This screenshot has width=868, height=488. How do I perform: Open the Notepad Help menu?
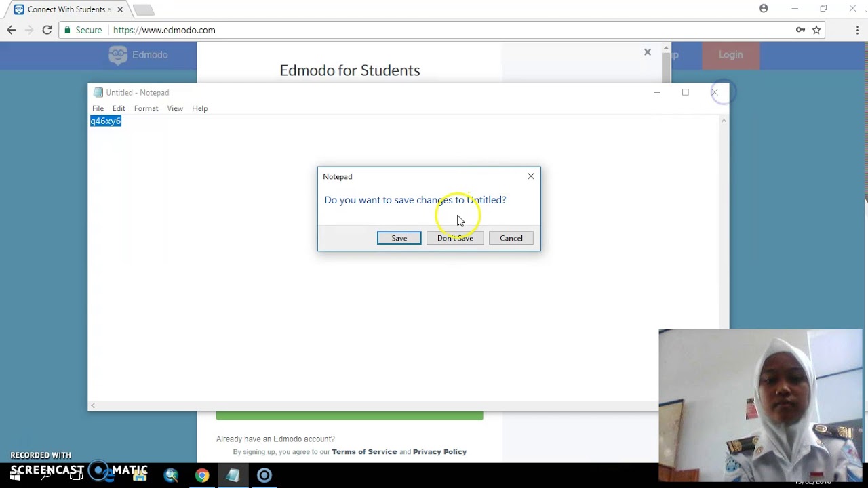199,108
